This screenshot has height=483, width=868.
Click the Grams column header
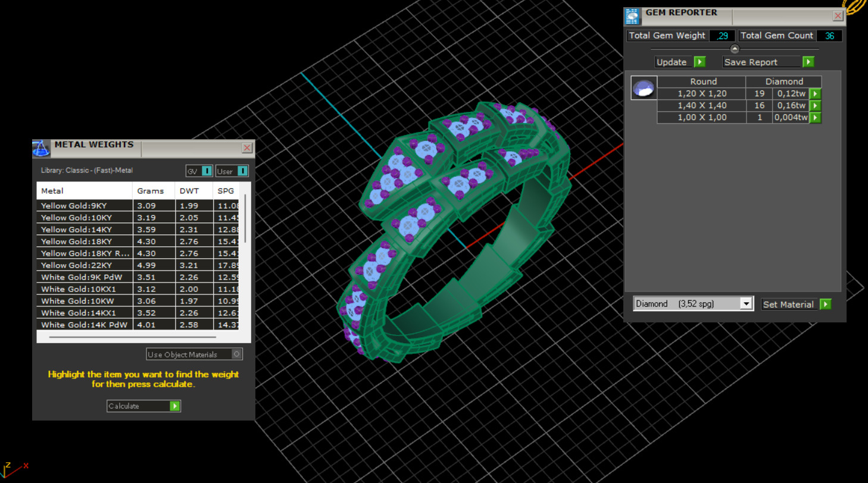click(154, 191)
